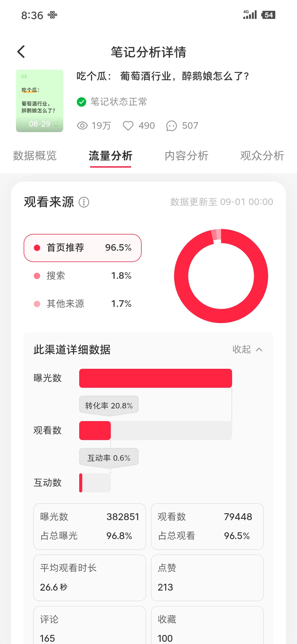This screenshot has height=644, width=297.
Task: Tap the battery indicator in status bar
Action: pyautogui.click(x=268, y=15)
